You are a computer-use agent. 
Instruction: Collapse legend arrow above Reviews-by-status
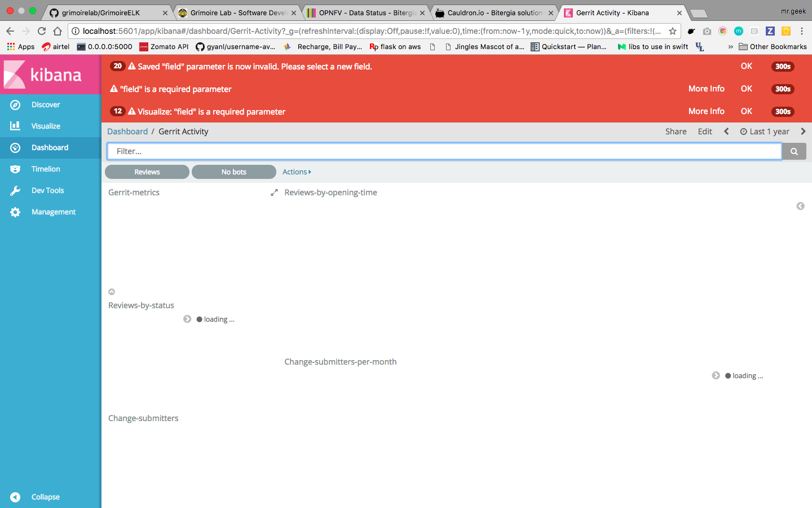(112, 292)
